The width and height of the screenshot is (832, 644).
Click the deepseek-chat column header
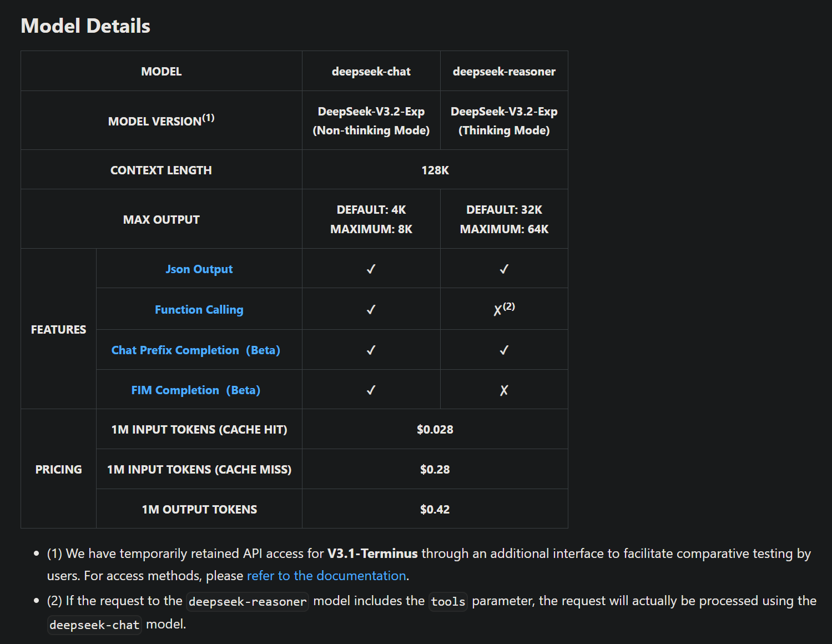pyautogui.click(x=371, y=72)
